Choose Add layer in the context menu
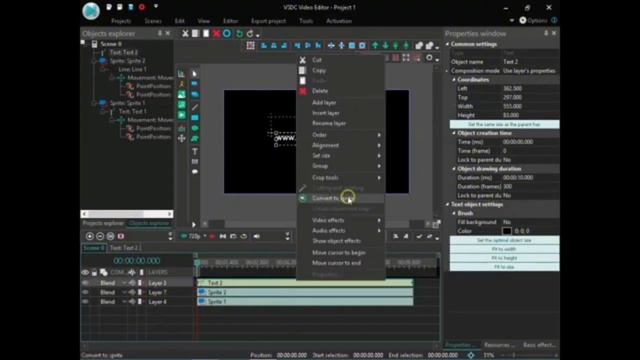Viewport: 640px width, 360px height. pos(340,103)
